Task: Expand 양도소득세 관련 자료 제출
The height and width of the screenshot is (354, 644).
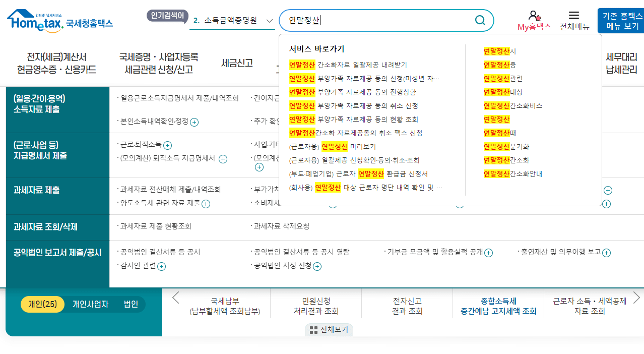Action: tap(205, 204)
